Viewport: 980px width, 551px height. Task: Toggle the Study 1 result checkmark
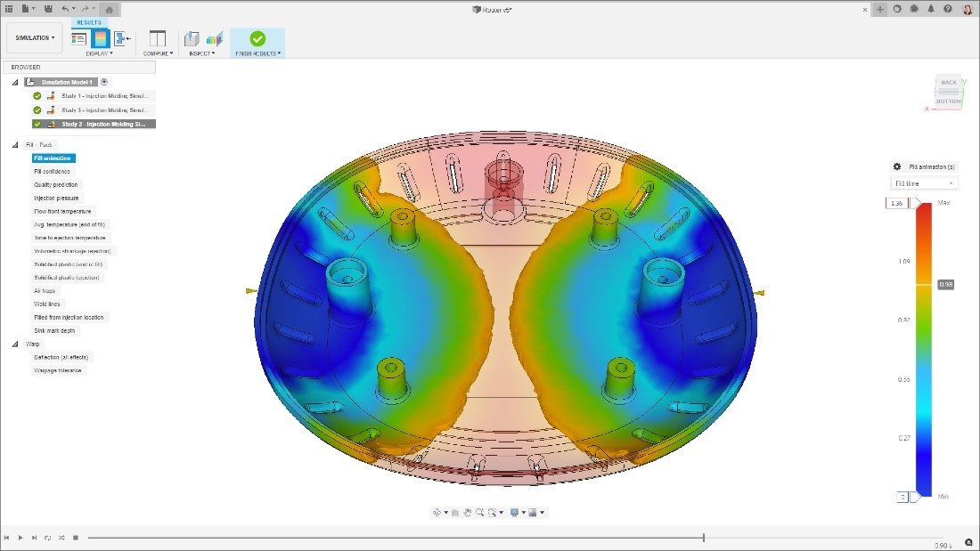tap(37, 95)
